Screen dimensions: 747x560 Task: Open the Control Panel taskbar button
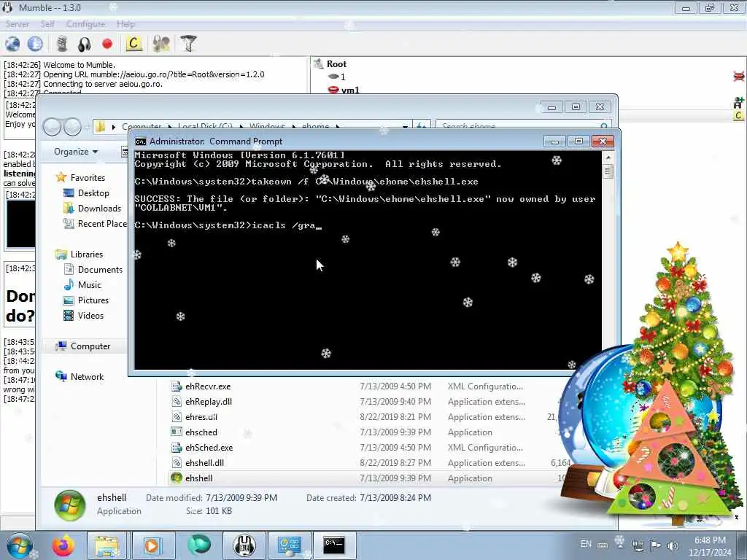click(x=289, y=545)
